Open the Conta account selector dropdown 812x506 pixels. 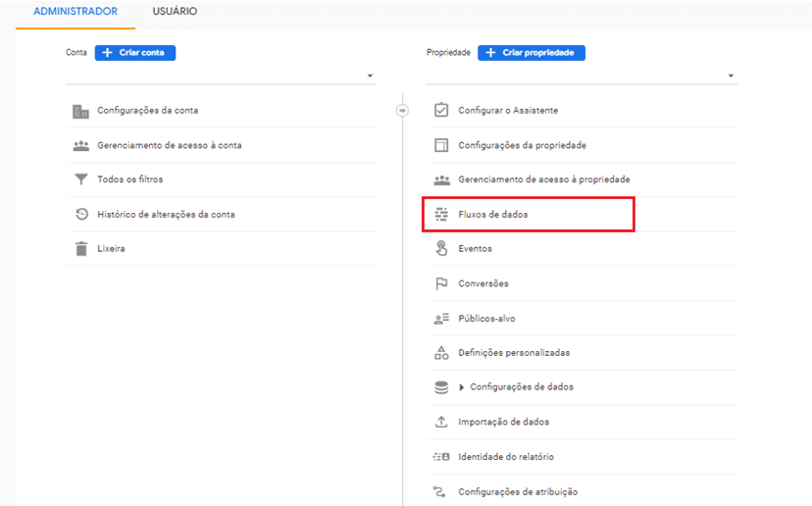click(x=221, y=76)
